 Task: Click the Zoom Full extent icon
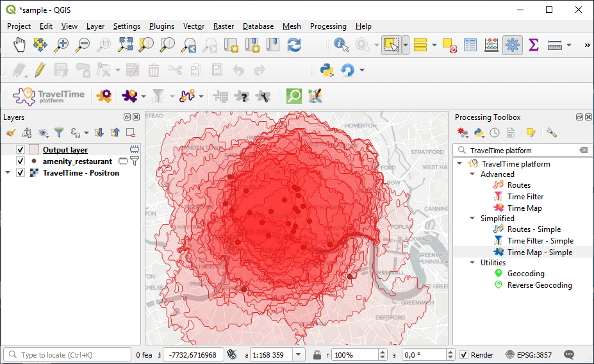pos(125,45)
